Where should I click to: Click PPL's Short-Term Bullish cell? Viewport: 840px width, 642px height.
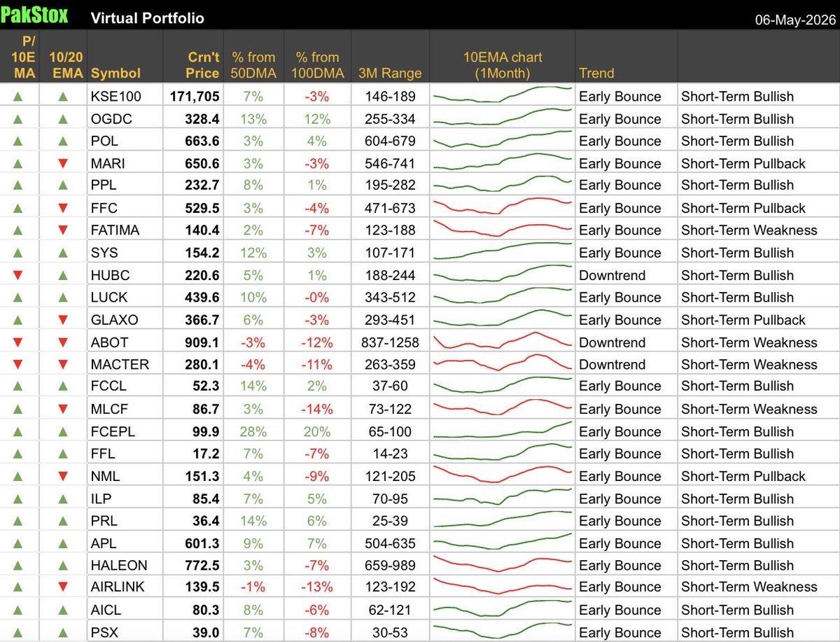click(x=737, y=186)
